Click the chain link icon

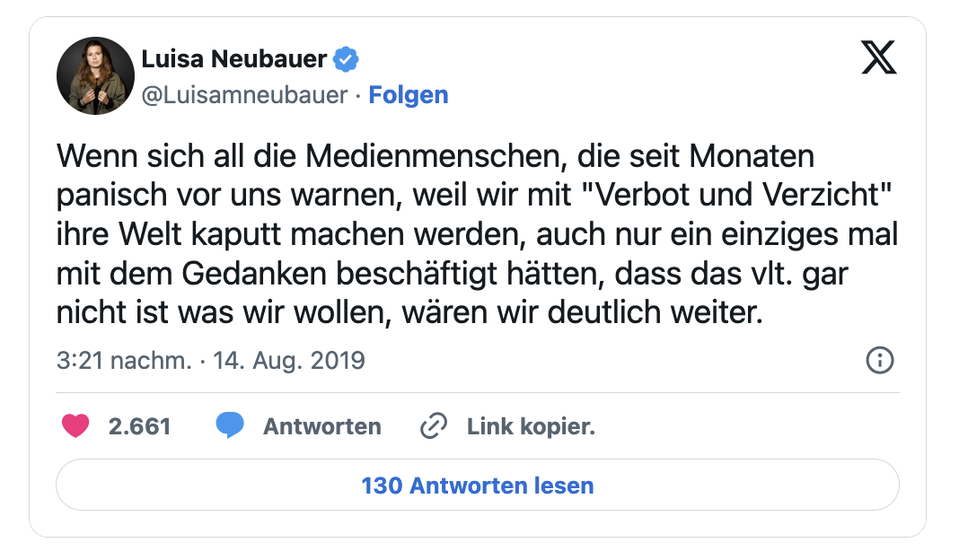(434, 426)
